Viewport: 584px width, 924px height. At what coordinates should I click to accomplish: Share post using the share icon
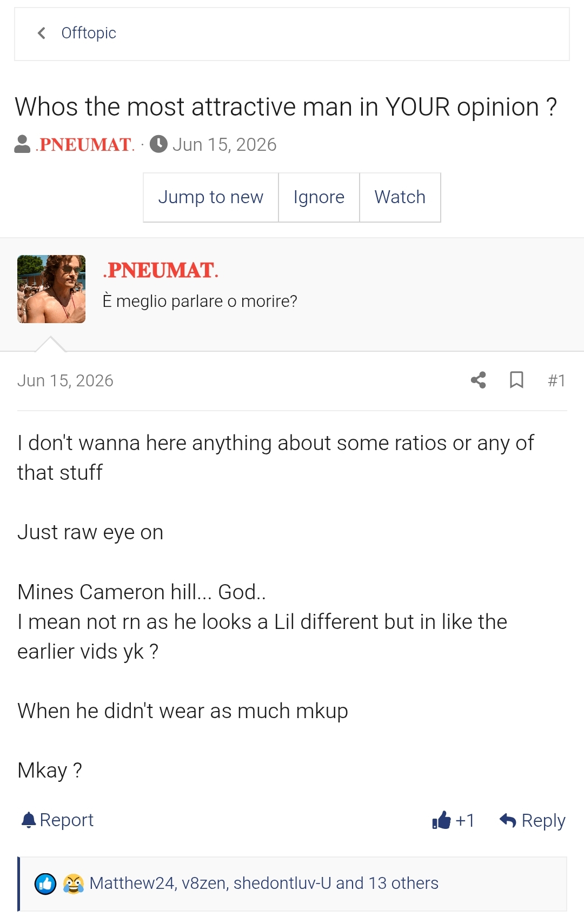coord(479,380)
